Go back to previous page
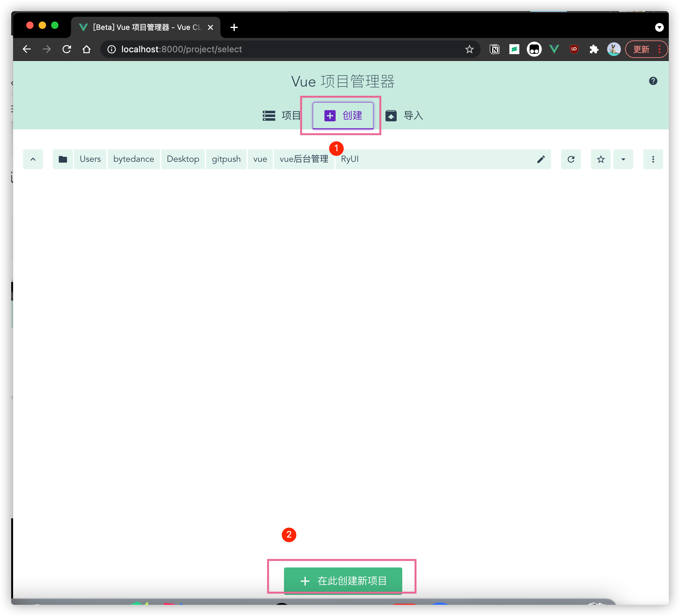 tap(27, 49)
